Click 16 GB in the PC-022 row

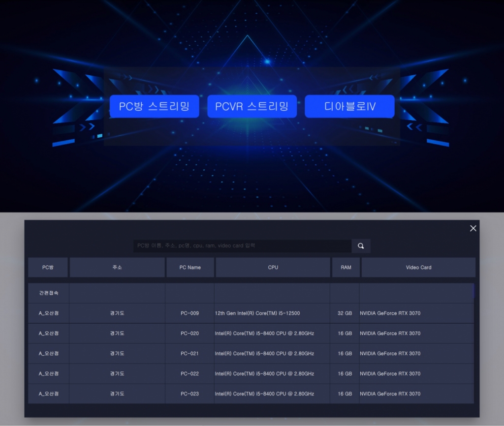[x=345, y=374]
